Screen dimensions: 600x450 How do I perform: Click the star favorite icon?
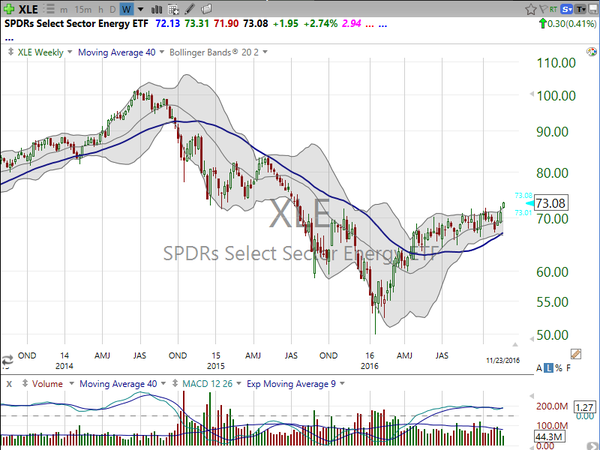point(530,9)
